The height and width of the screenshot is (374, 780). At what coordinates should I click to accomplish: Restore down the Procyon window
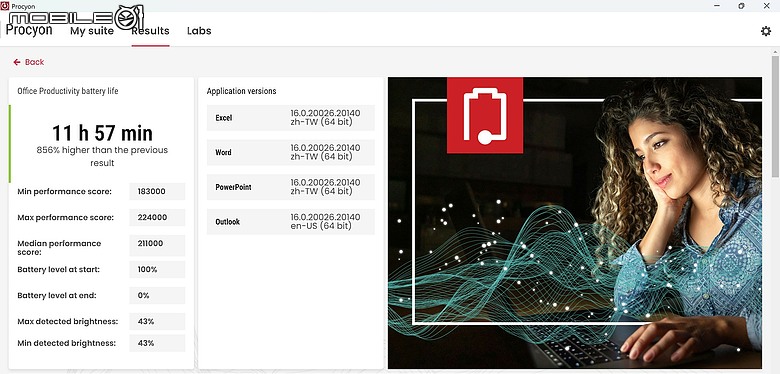(741, 5)
